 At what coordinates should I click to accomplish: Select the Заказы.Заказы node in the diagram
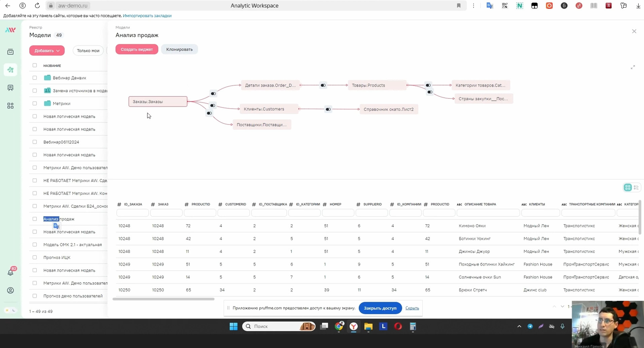(x=158, y=101)
